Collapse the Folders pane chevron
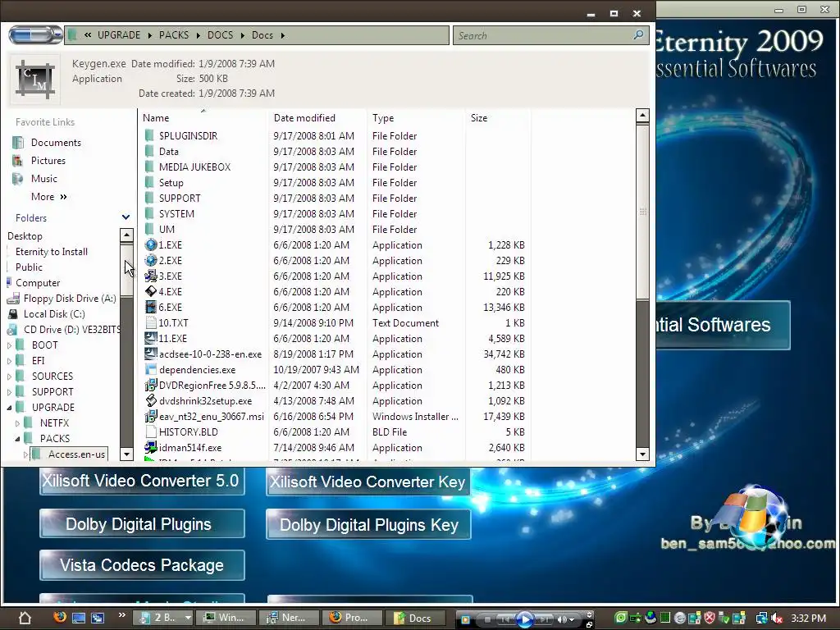Viewport: 840px width, 630px height. (126, 217)
